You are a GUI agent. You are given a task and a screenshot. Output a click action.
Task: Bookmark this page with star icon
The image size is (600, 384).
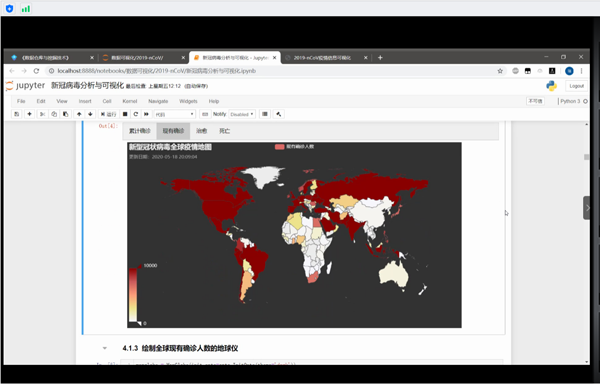[500, 71]
